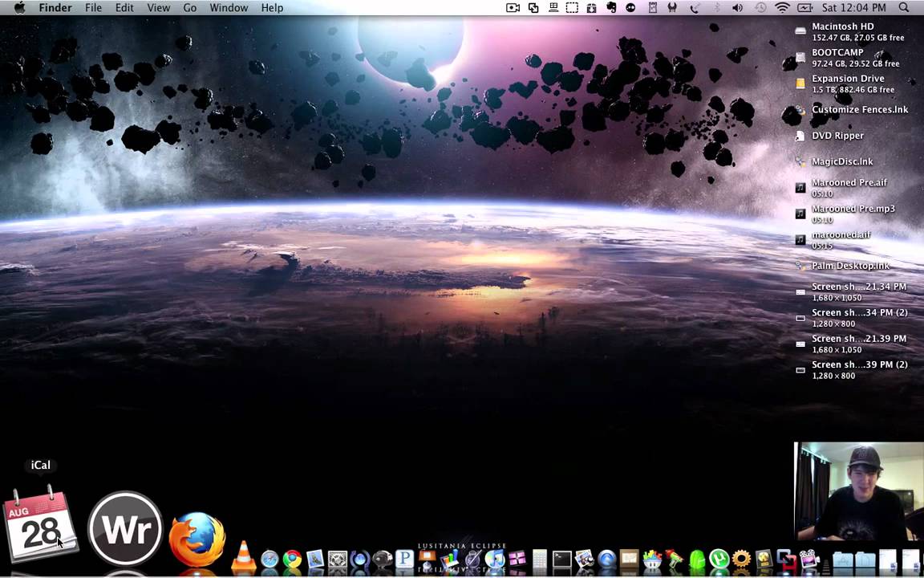Select the DVD Ripper desktop item

point(829,136)
